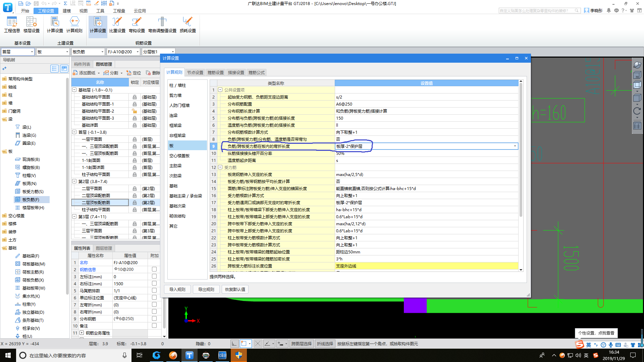Toggle the 马凳筋排数 附加 checkbox
Image resolution: width=644 pixels, height=362 pixels.
154,290
